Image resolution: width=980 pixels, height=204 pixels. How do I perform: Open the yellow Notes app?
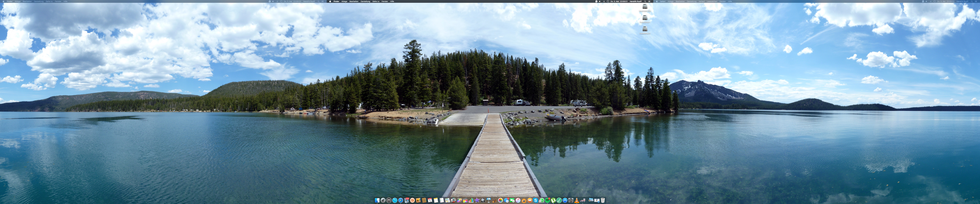tap(436, 200)
